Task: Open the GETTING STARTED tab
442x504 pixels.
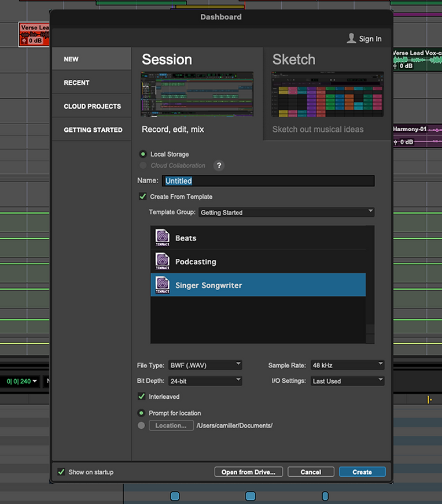Action: [91, 130]
